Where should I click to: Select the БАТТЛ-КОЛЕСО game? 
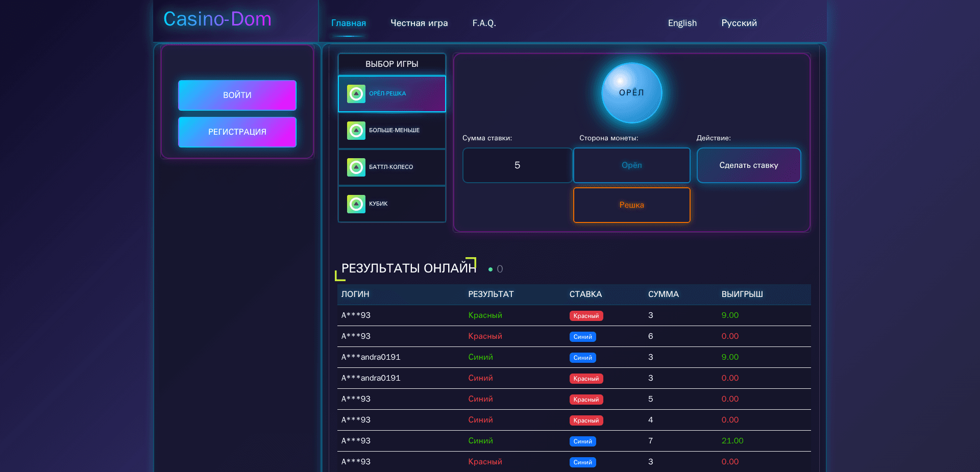tap(392, 167)
